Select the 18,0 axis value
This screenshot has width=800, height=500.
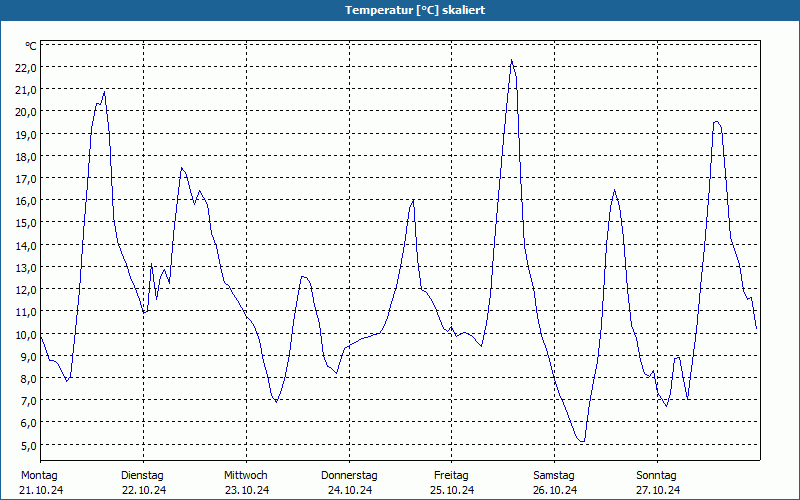coord(26,157)
